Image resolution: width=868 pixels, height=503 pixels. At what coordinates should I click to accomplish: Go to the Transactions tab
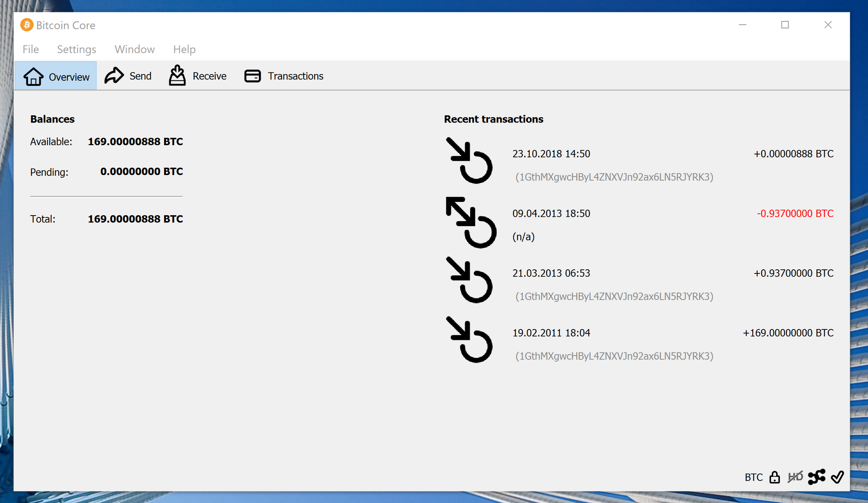tap(284, 76)
